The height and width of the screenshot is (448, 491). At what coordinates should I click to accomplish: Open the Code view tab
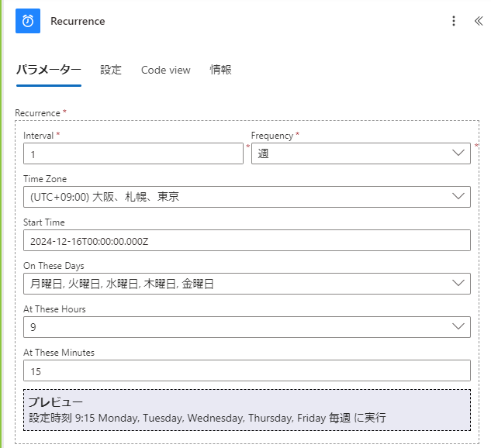[166, 70]
